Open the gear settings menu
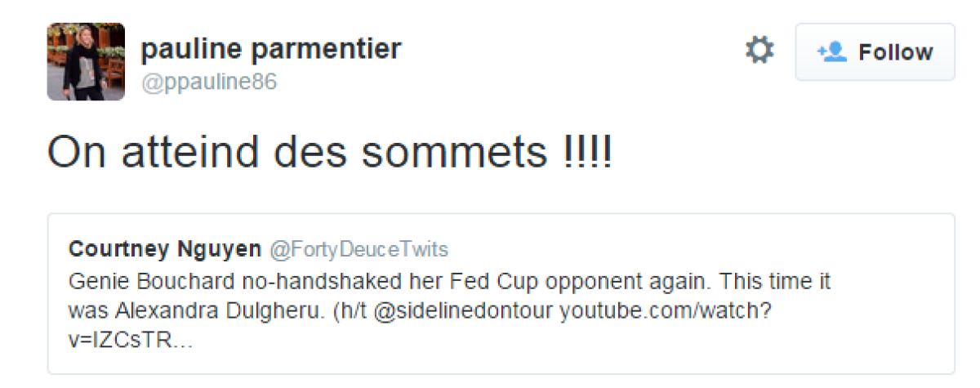The height and width of the screenshot is (388, 980). [759, 51]
